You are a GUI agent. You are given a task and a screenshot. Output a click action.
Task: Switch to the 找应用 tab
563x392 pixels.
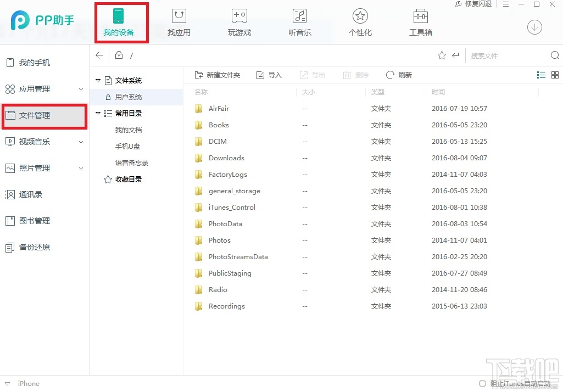(179, 22)
